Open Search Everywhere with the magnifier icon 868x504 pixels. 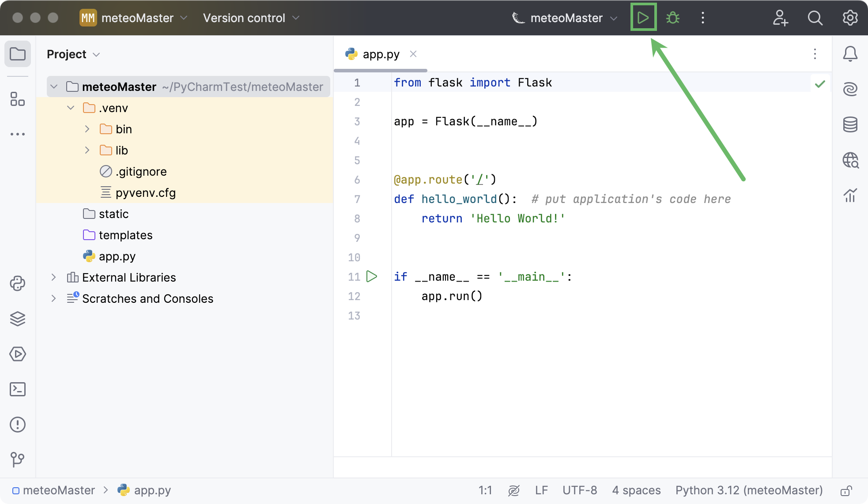pos(815,18)
